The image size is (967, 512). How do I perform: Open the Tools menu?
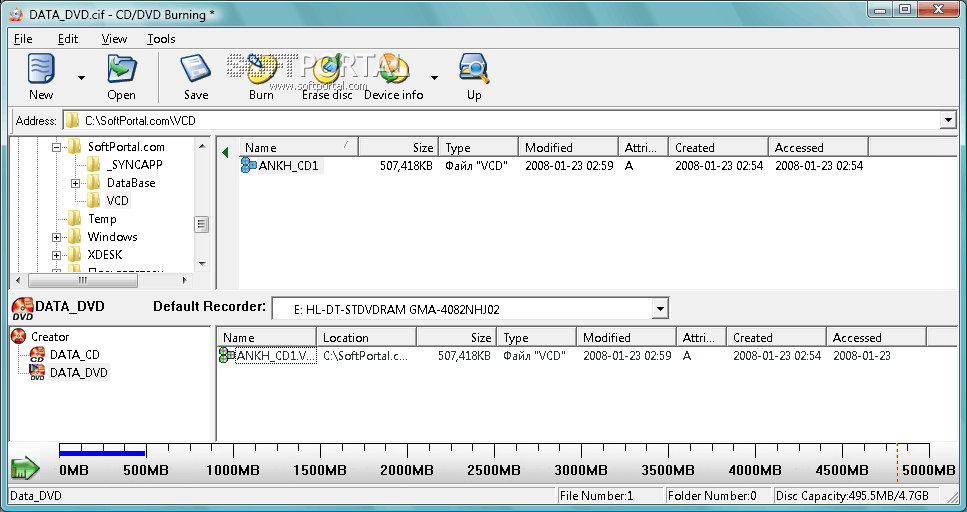pyautogui.click(x=161, y=39)
